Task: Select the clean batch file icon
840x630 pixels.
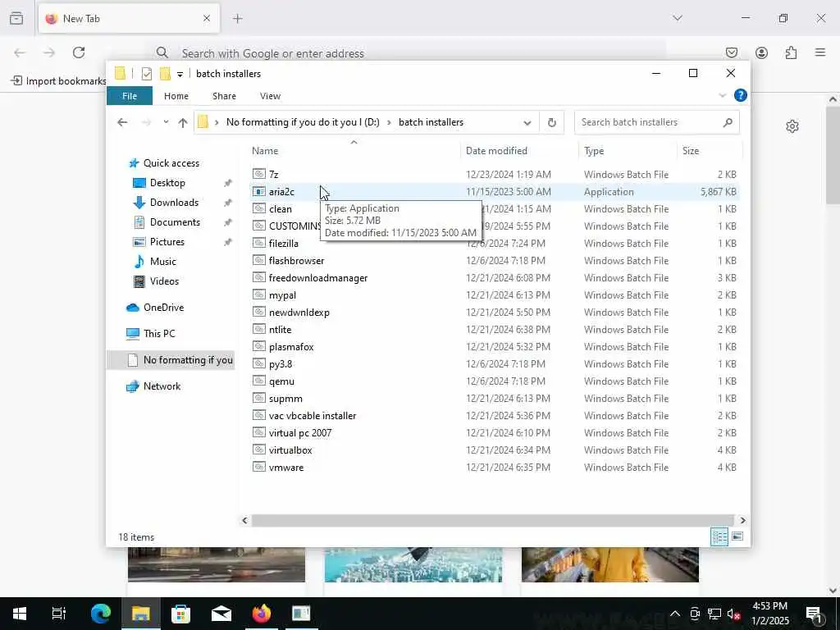Action: coord(258,208)
